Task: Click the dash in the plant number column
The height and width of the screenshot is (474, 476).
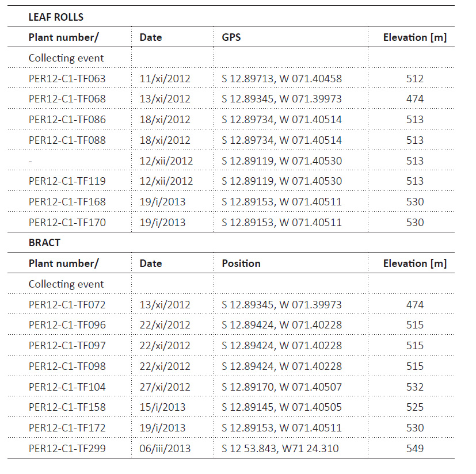Action: pos(31,162)
